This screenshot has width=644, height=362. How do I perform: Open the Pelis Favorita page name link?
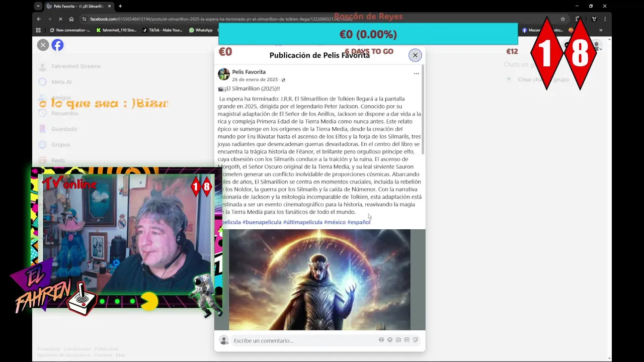pyautogui.click(x=249, y=72)
